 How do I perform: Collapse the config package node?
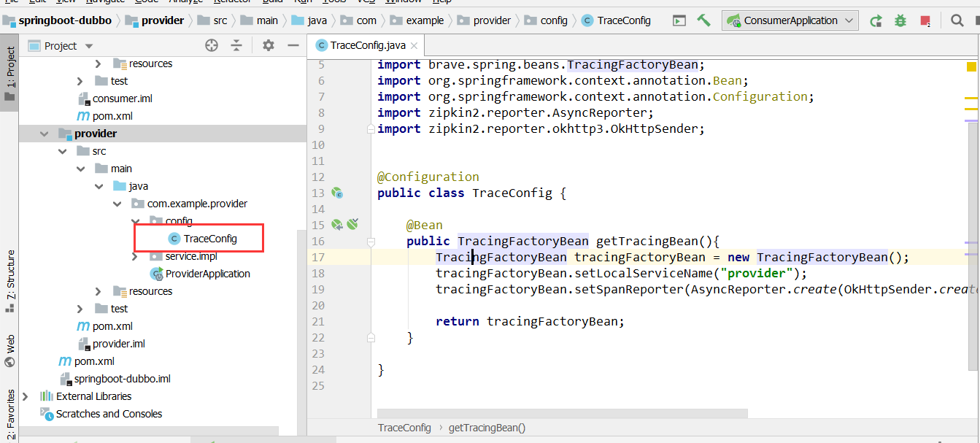point(135,221)
